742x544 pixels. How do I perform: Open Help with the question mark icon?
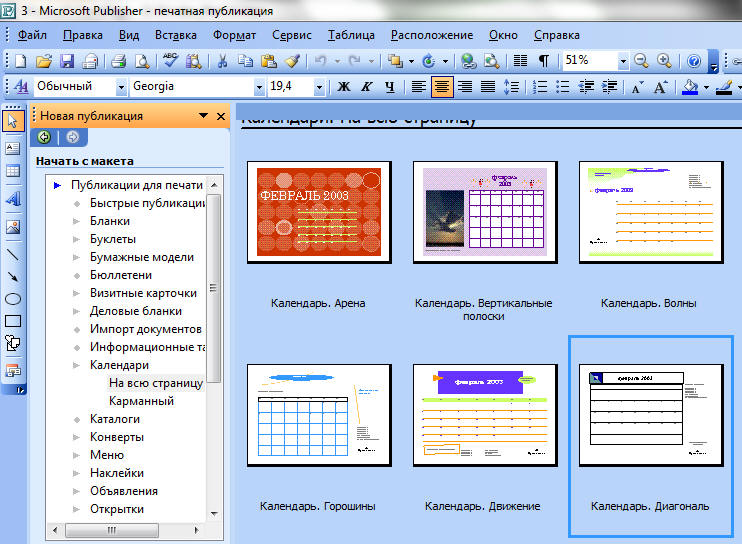pyautogui.click(x=694, y=61)
